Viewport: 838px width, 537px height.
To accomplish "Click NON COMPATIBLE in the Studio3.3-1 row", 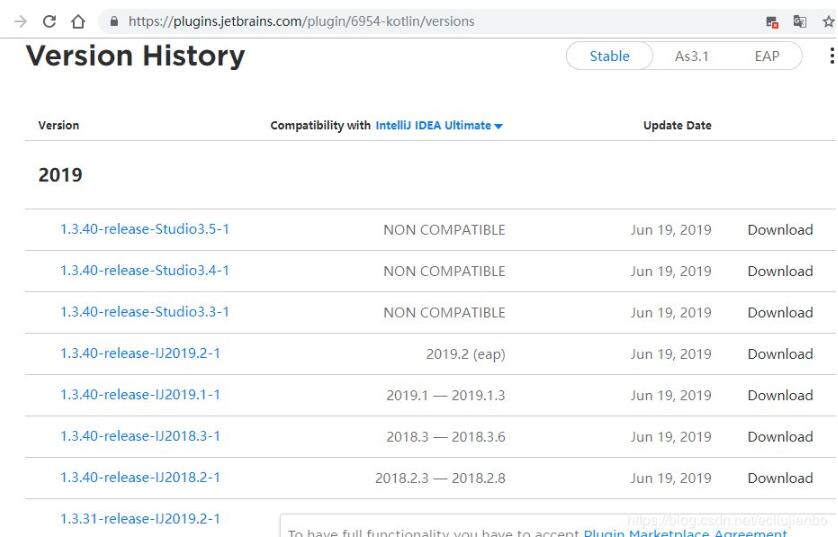I will 444,313.
